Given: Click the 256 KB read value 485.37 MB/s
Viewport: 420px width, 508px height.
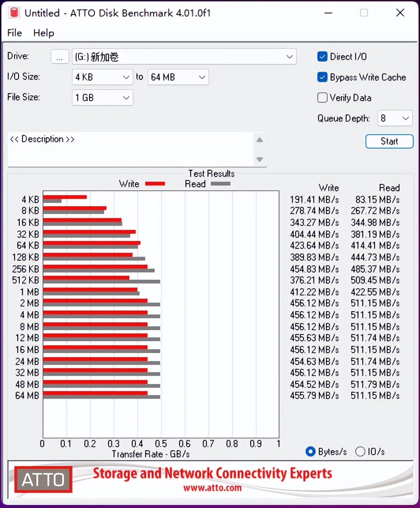Looking at the screenshot, I should pos(375,269).
